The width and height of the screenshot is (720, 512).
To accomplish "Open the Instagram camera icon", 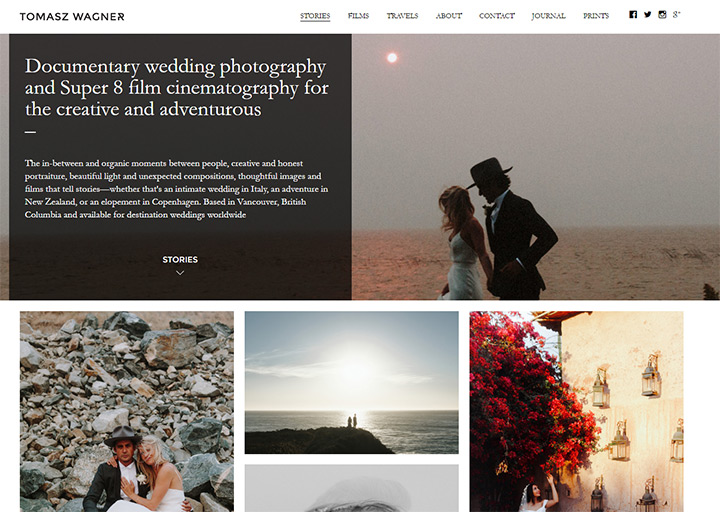I will pos(662,15).
